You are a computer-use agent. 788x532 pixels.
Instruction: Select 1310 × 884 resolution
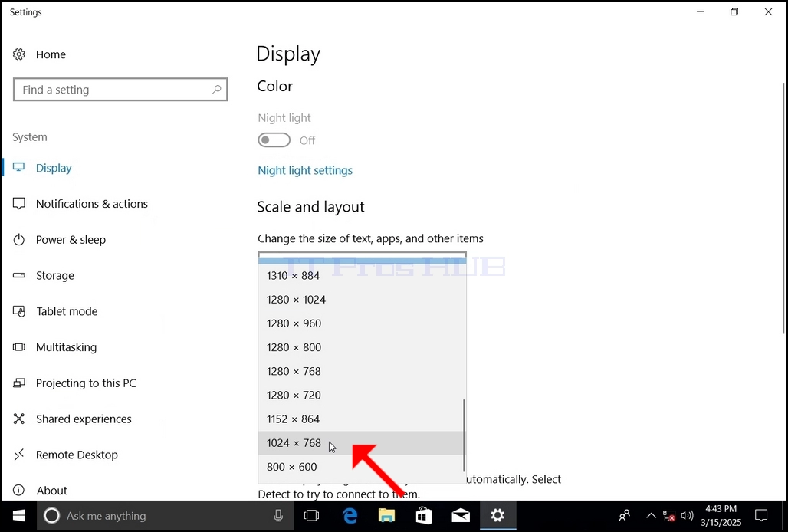coord(362,275)
